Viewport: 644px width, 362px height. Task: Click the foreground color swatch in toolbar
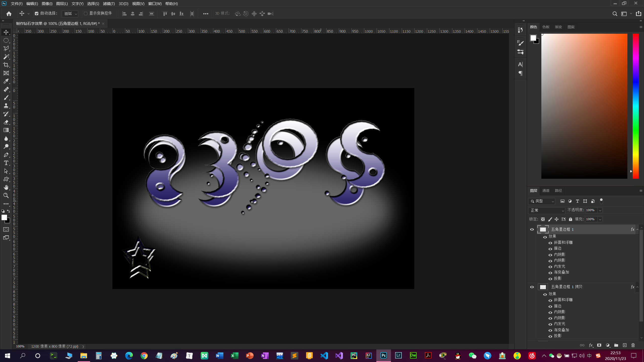pos(4,217)
